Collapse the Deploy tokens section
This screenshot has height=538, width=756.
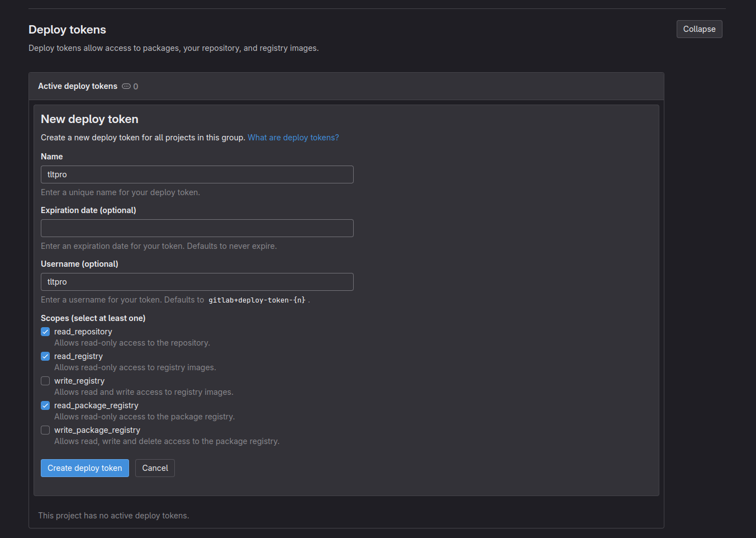(699, 29)
